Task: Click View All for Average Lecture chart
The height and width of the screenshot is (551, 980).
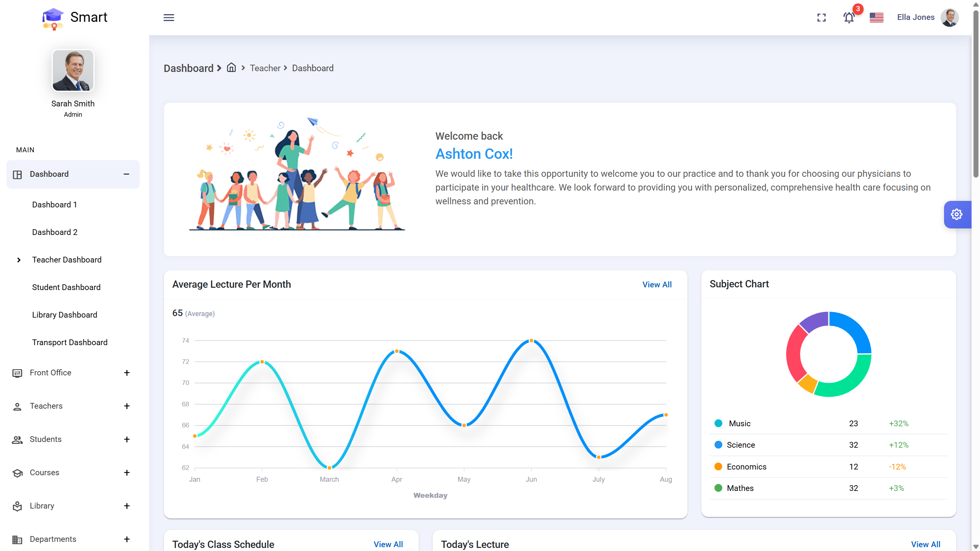Action: [657, 285]
